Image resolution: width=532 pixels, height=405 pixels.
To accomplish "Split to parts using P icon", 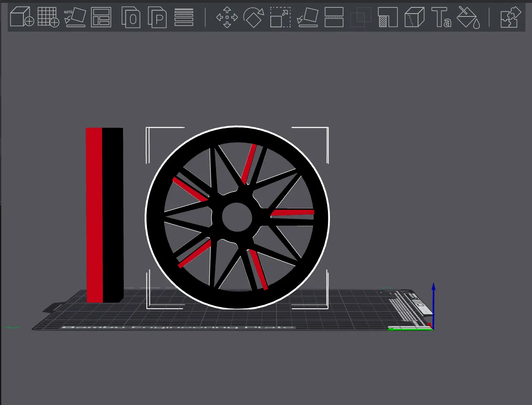I will [x=157, y=18].
